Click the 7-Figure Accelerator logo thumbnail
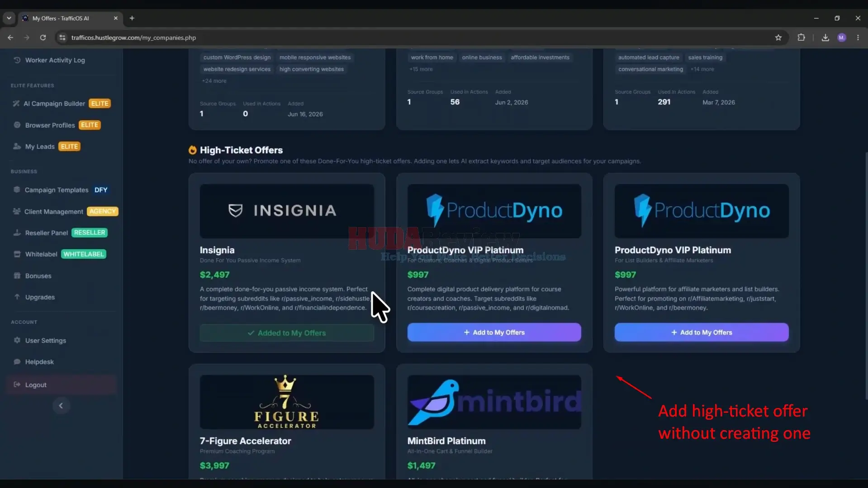This screenshot has width=868, height=488. [x=287, y=402]
